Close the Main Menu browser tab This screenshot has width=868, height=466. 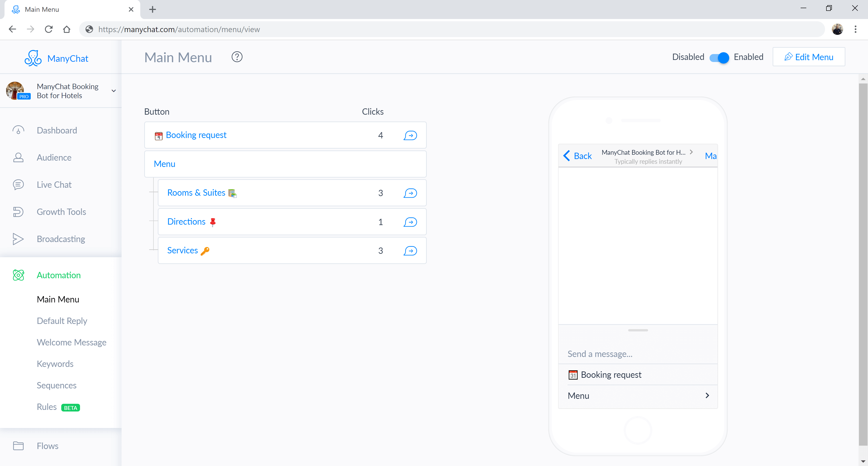point(131,10)
